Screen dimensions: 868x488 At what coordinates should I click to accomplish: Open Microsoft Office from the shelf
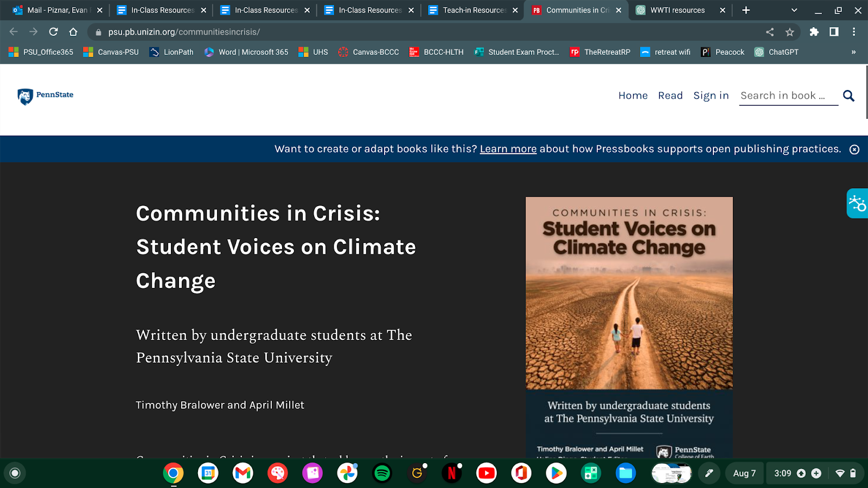tap(521, 473)
